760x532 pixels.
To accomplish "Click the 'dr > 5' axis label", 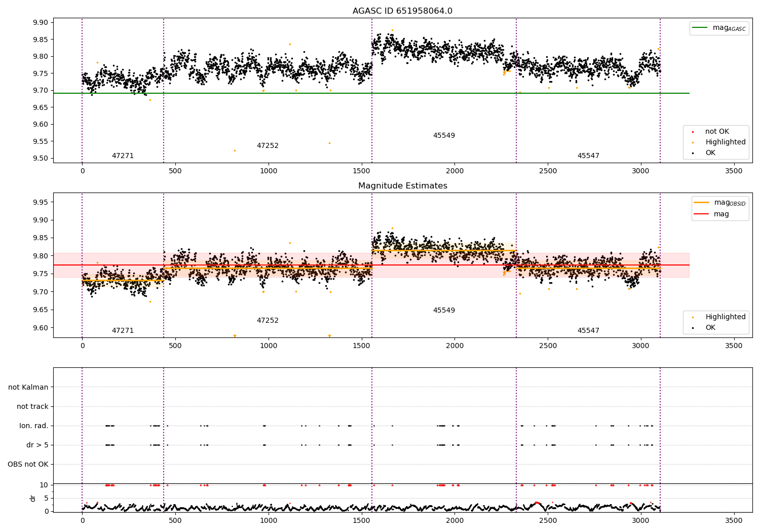I will [37, 445].
